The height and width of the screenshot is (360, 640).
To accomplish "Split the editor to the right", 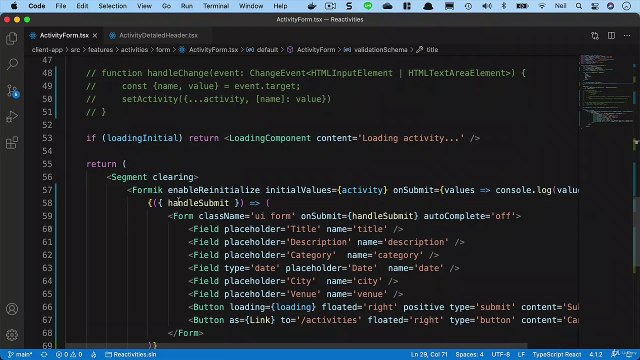I will point(611,36).
